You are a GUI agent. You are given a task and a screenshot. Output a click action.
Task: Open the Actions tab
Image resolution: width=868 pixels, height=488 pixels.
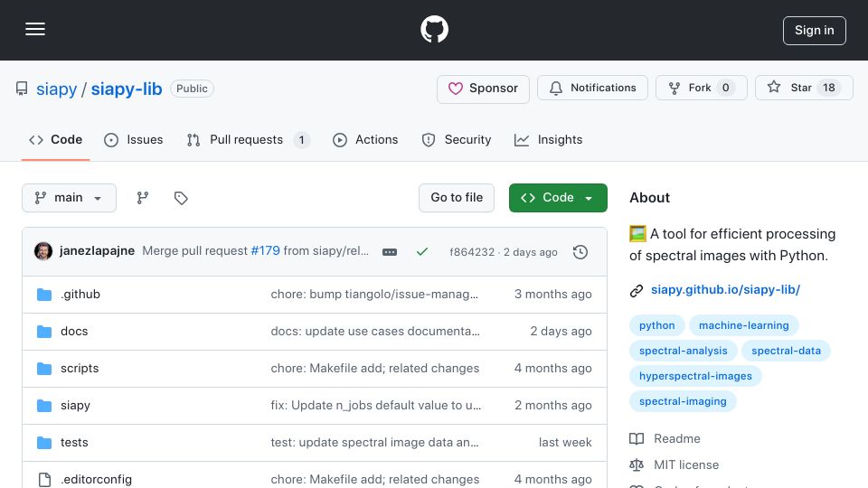pyautogui.click(x=365, y=140)
